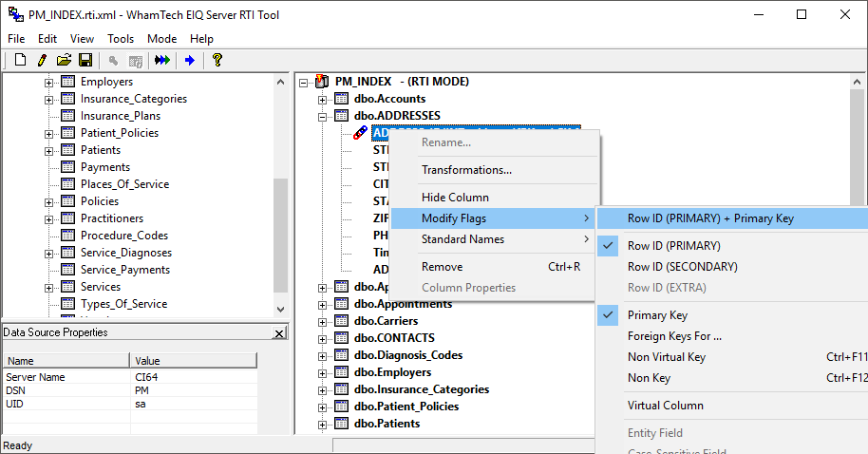
Task: Click the table icon next to Places_Of_Service
Action: pyautogui.click(x=67, y=184)
